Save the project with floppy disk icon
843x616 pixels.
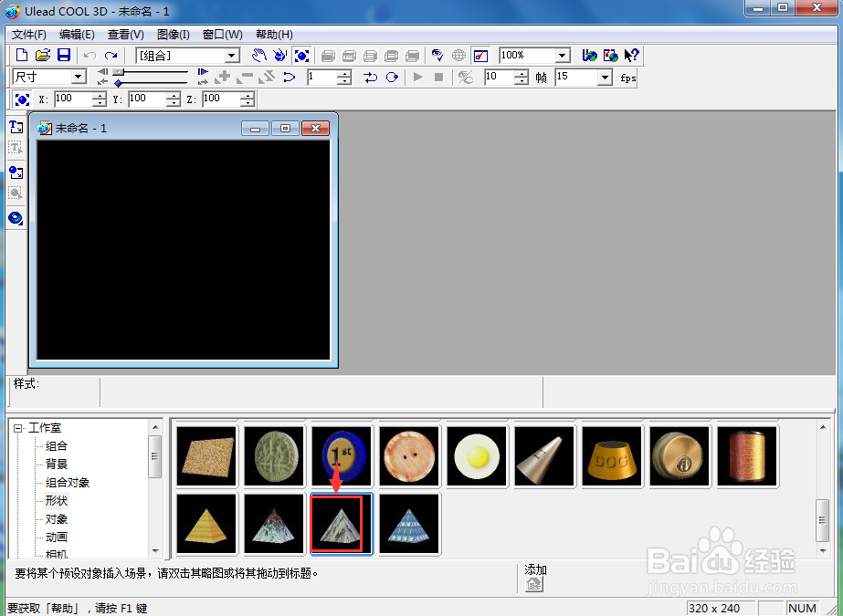(64, 56)
